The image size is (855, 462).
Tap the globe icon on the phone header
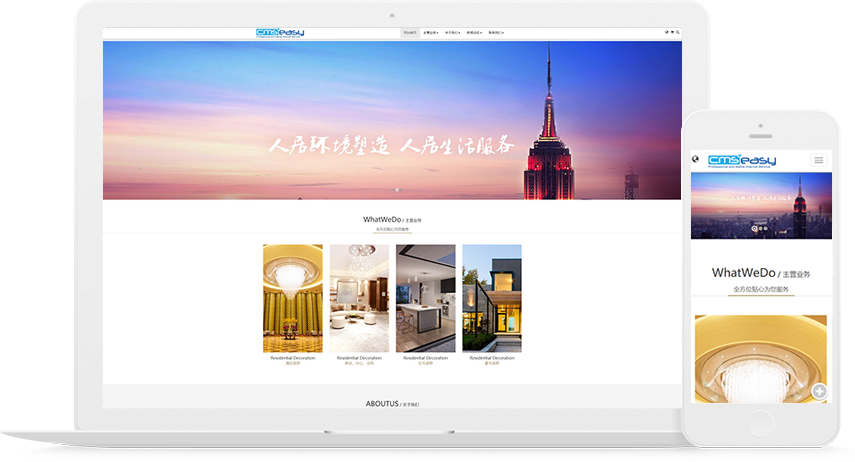pos(695,160)
